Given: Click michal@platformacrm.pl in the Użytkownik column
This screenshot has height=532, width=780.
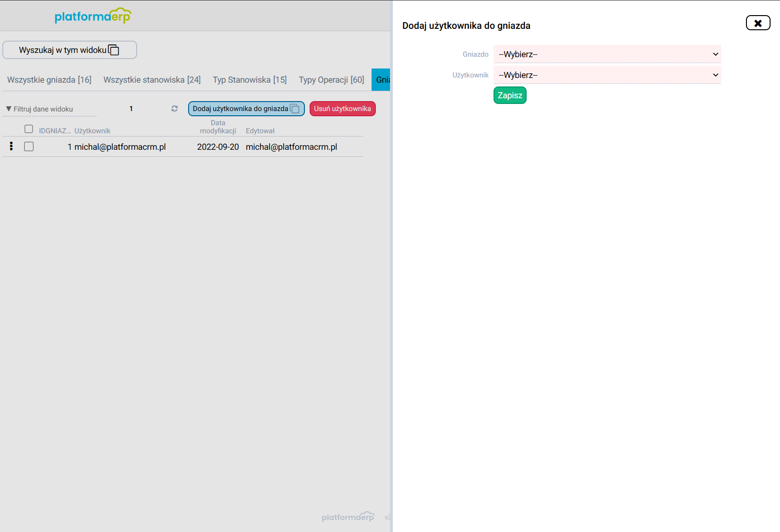Looking at the screenshot, I should tap(120, 147).
